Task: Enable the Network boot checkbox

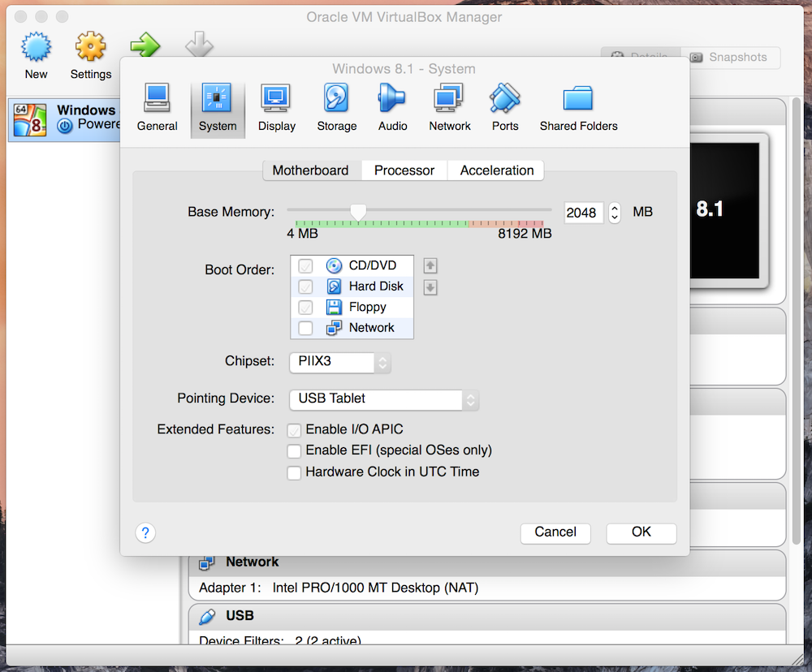Action: coord(305,328)
